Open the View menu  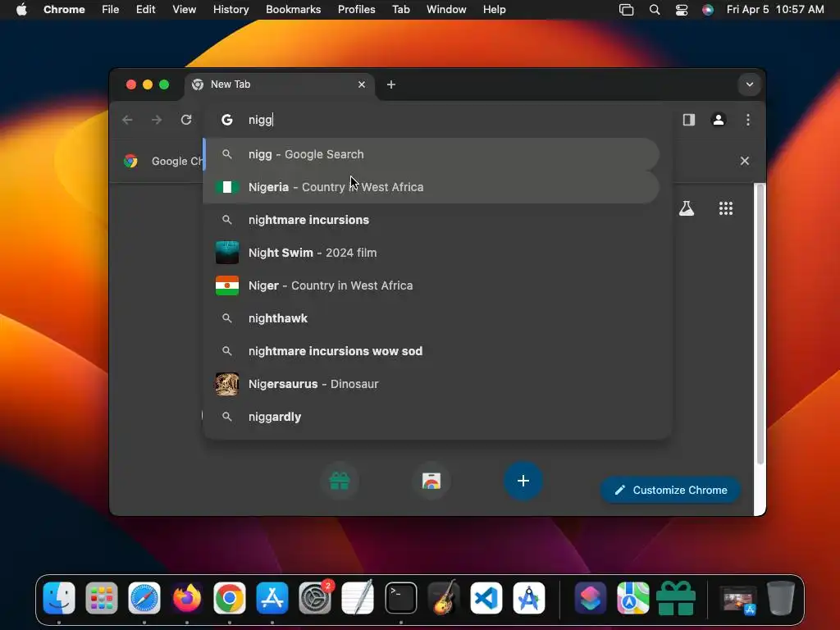pyautogui.click(x=184, y=10)
